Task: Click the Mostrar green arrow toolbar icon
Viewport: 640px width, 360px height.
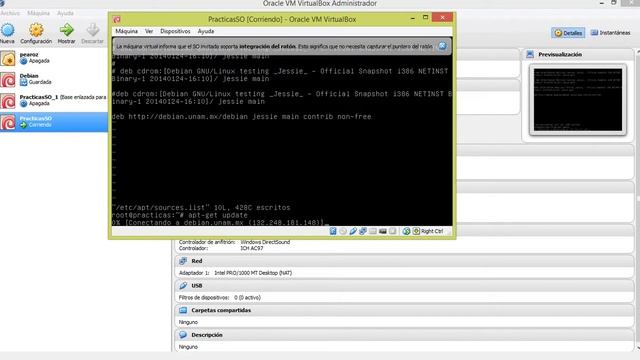Action: [x=66, y=30]
